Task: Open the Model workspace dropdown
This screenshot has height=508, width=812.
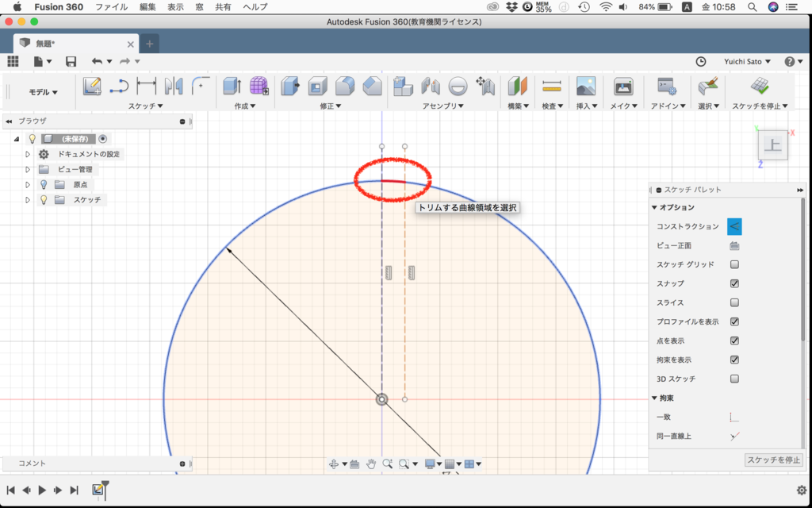Action: point(43,92)
